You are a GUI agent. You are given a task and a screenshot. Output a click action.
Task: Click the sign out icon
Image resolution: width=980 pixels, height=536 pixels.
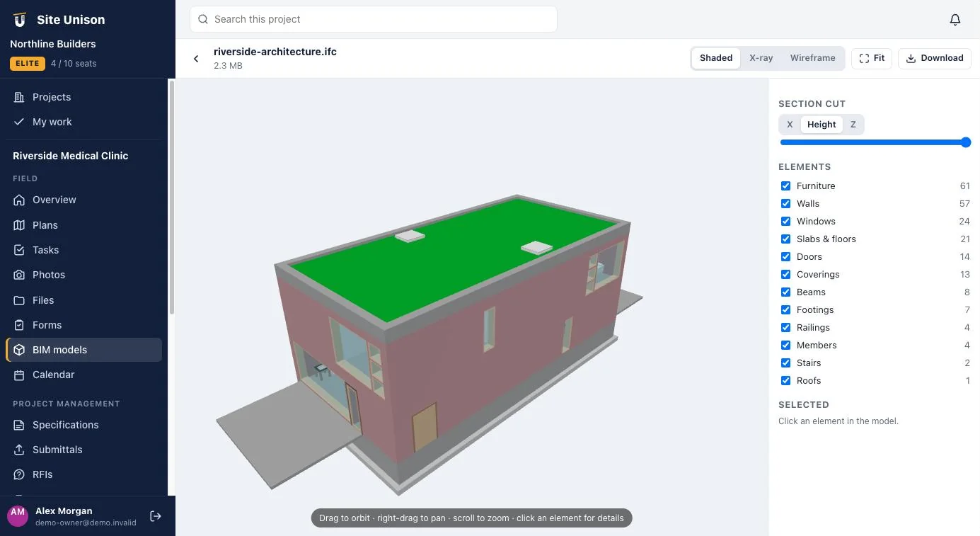coord(156,516)
